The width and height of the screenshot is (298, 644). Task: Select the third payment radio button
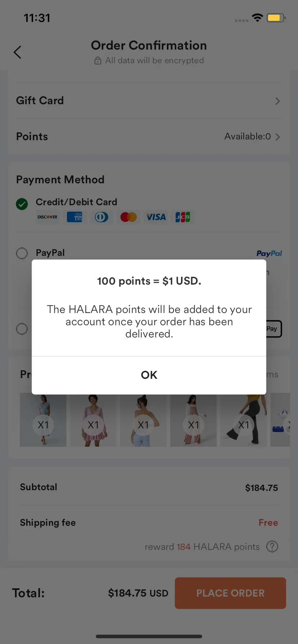(x=22, y=329)
